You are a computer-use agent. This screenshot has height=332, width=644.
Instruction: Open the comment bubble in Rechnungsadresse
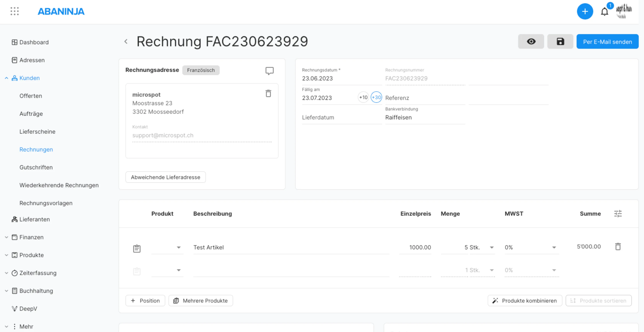(x=269, y=71)
